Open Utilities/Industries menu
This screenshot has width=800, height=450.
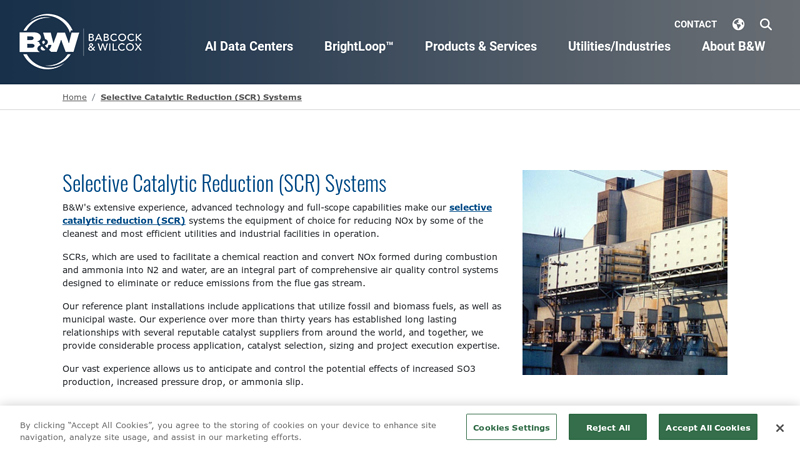619,46
